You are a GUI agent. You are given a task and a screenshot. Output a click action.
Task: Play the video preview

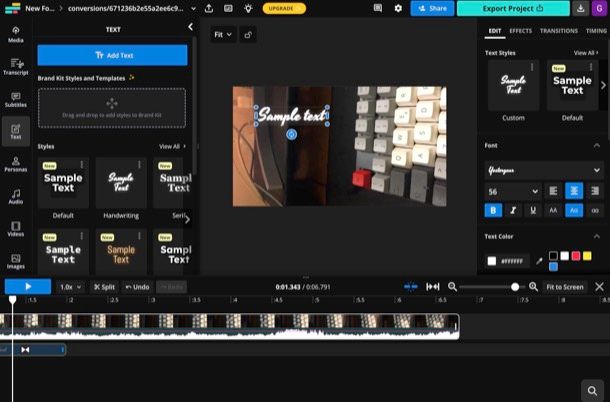point(28,287)
